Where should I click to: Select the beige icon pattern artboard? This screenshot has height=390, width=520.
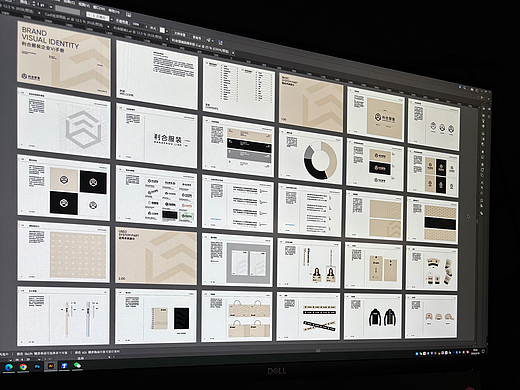pyautogui.click(x=64, y=252)
